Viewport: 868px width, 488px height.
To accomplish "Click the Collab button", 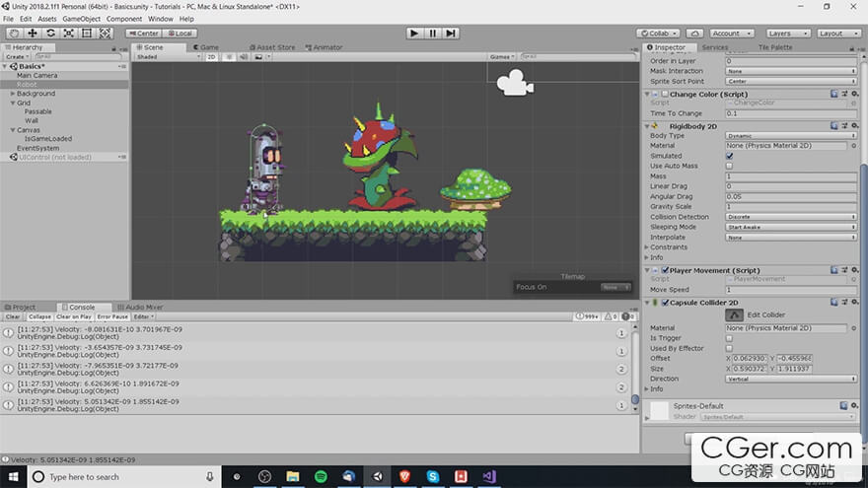I will tap(658, 34).
